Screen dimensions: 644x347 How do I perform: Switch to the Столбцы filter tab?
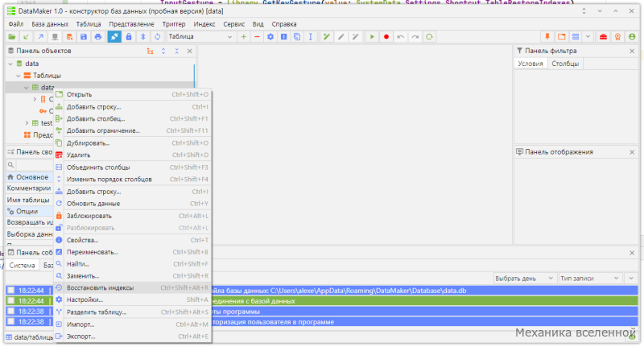565,64
